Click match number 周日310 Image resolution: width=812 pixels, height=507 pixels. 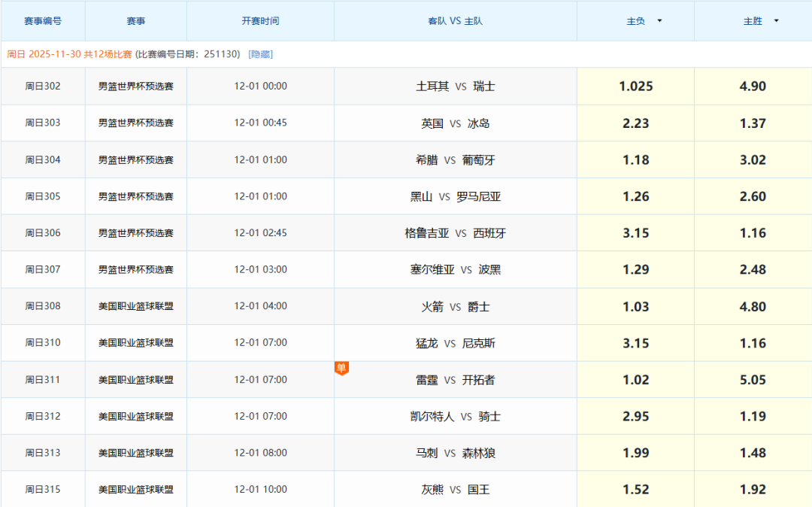click(43, 342)
